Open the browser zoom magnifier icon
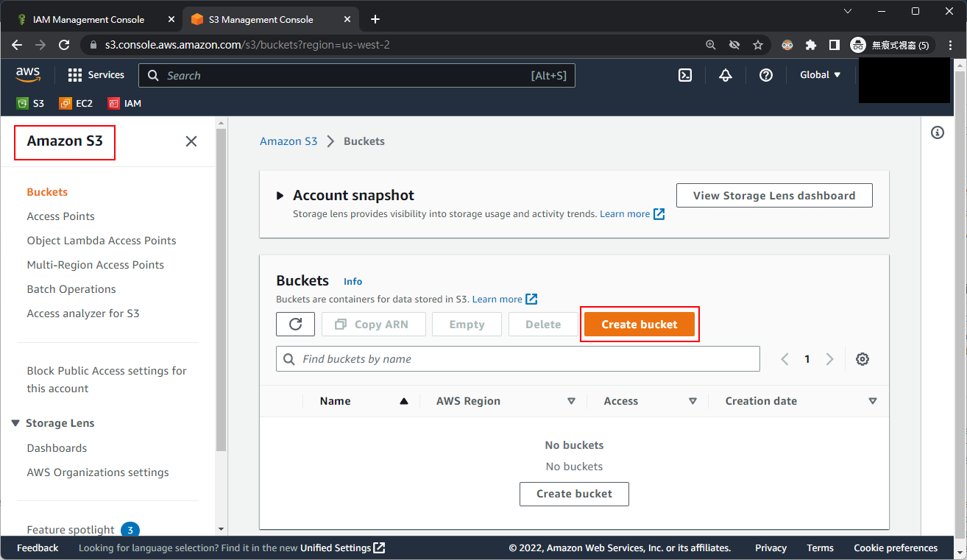 tap(711, 45)
